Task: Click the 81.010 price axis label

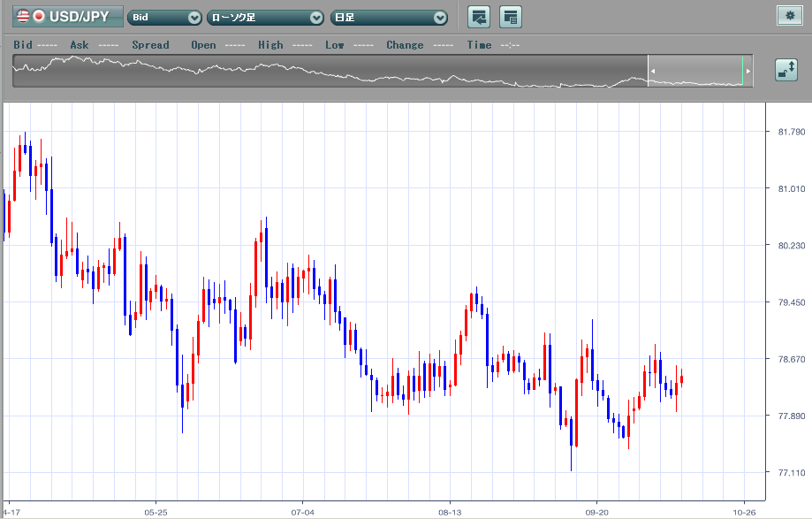Action: pyautogui.click(x=792, y=188)
